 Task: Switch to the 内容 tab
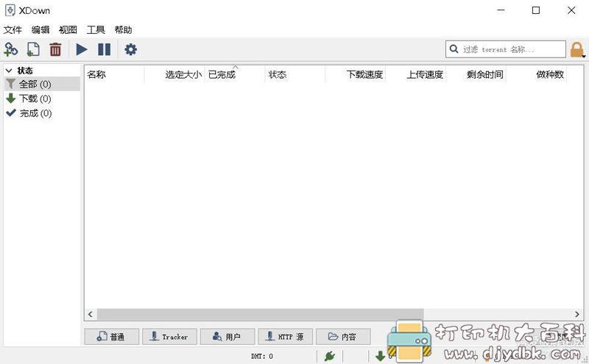coord(343,337)
